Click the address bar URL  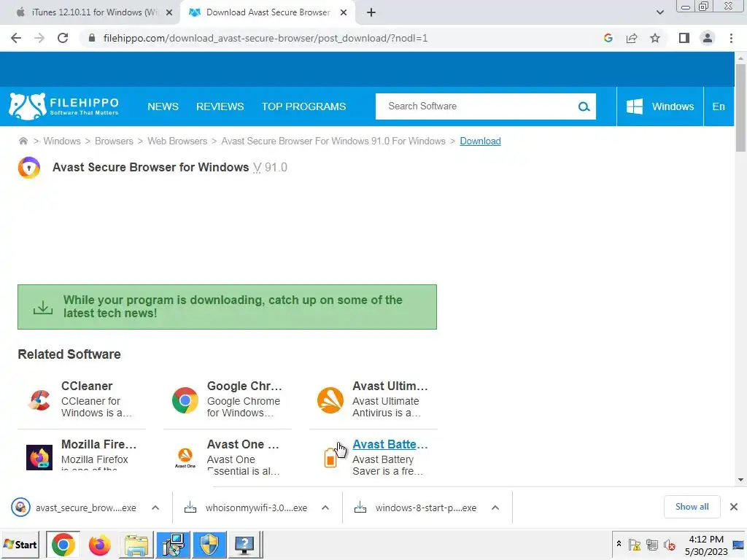266,38
